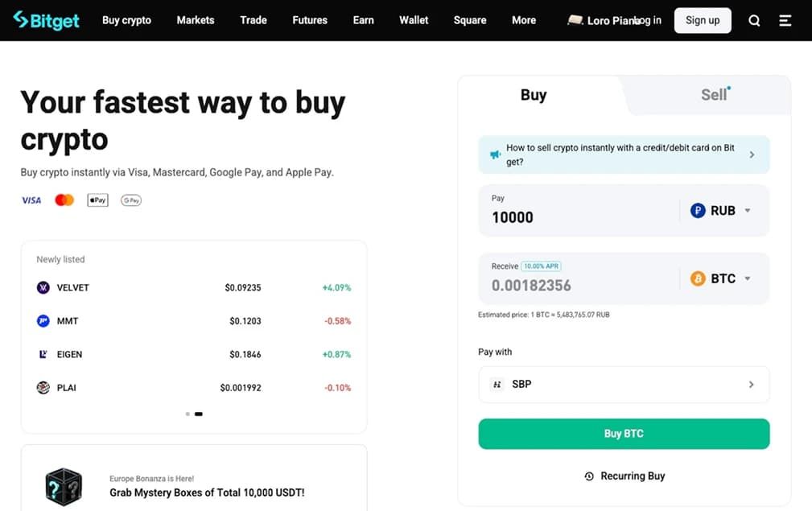Viewport: 812px width, 511px height.
Task: Open the hamburger menu icon
Action: tap(785, 21)
